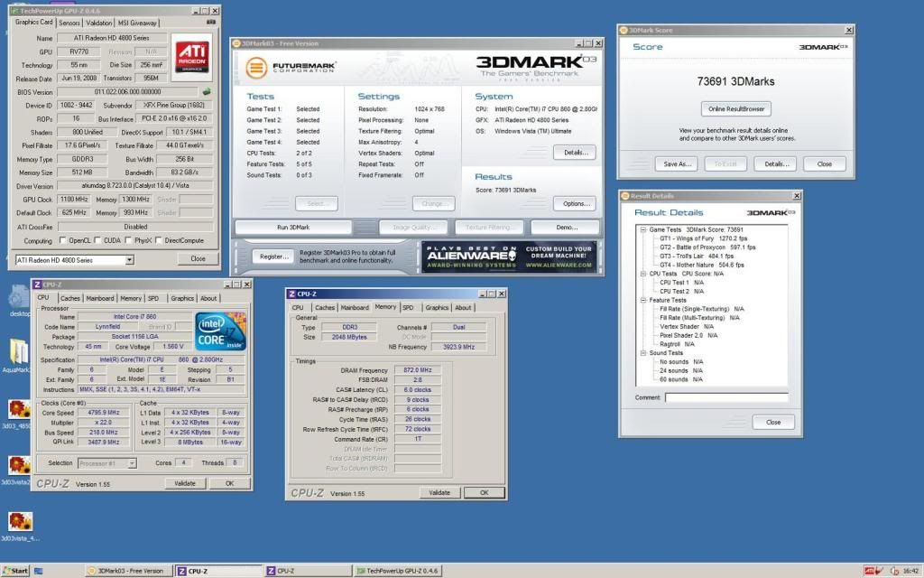
Task: Click the BIOS save chip icon
Action: pos(207,91)
